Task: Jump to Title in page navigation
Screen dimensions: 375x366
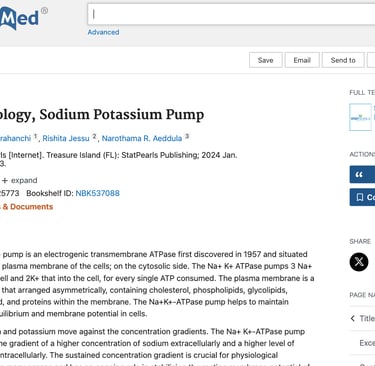Action: click(367, 318)
